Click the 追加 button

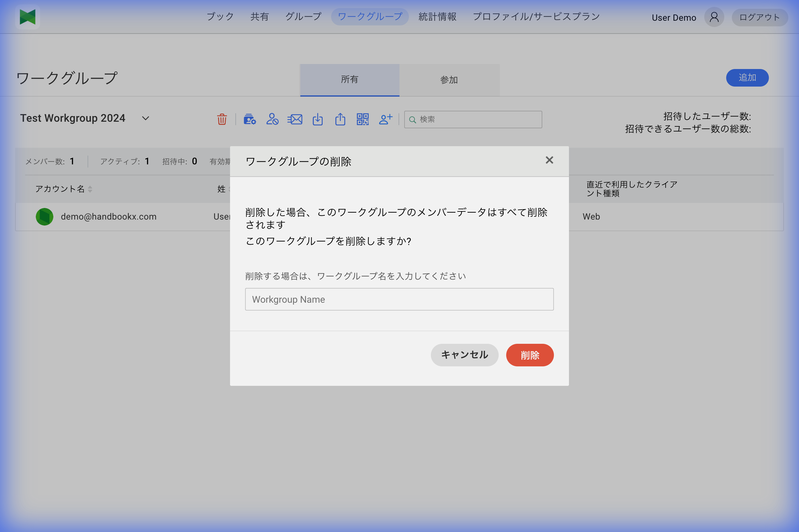[747, 77]
